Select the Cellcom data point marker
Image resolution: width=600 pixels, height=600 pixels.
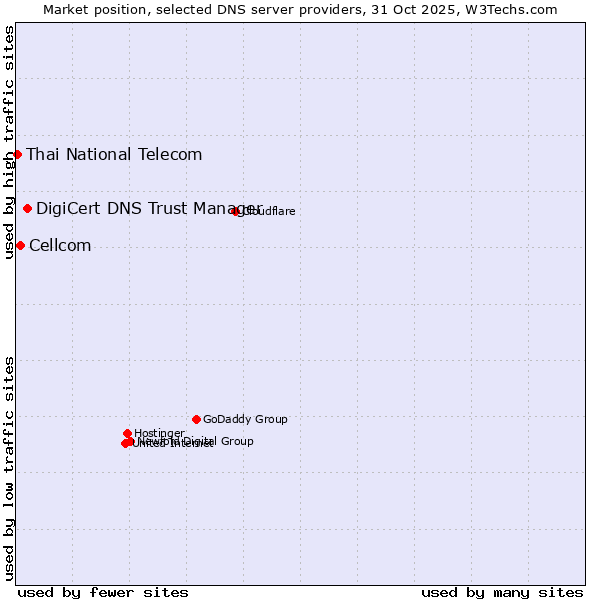pyautogui.click(x=20, y=246)
